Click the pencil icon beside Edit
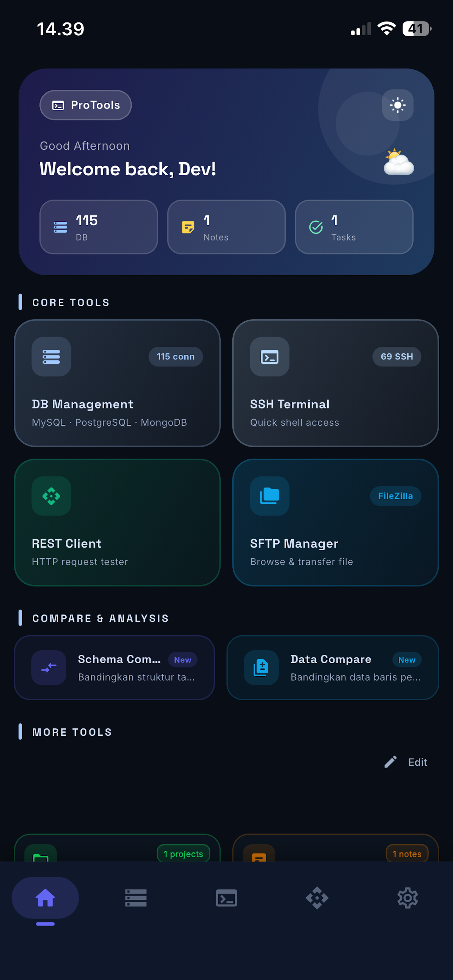Viewport: 453px width, 980px height. coord(391,762)
